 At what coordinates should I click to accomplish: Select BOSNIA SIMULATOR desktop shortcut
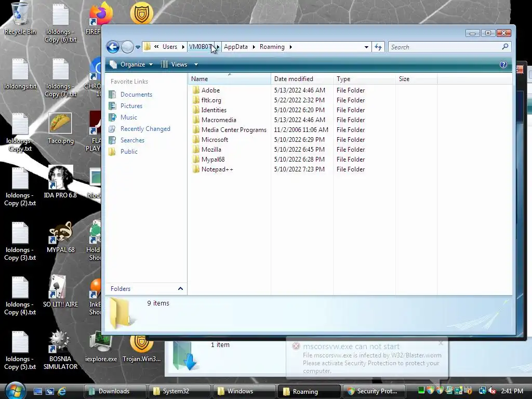pos(60,350)
